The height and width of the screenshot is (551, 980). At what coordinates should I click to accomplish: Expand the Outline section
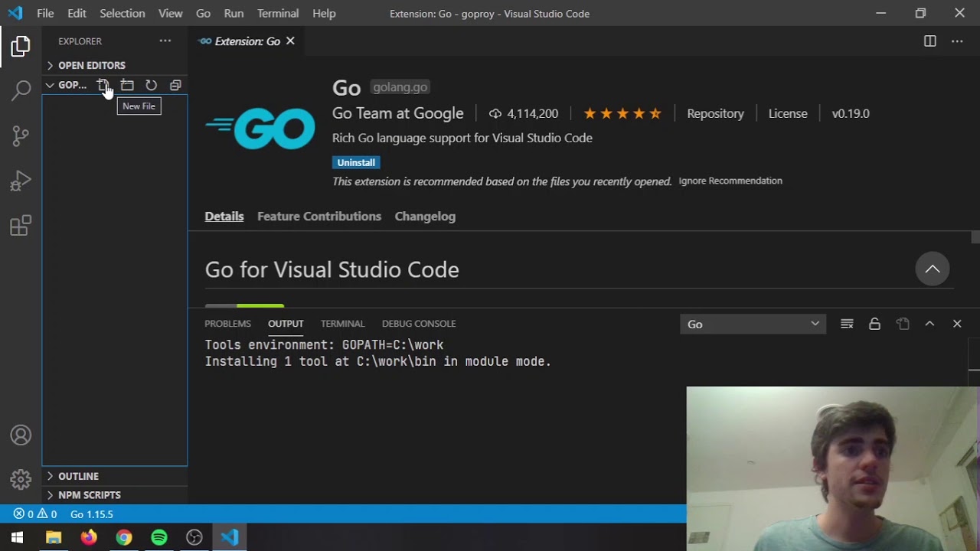pos(78,476)
